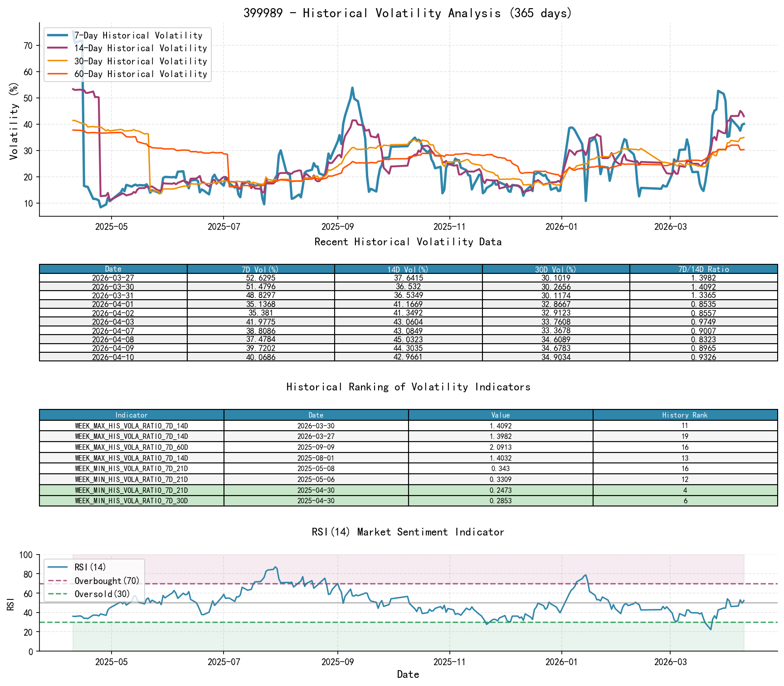Click the '7D Vol(%)' column header
Viewport: 784px width, 686px height.
(x=261, y=269)
